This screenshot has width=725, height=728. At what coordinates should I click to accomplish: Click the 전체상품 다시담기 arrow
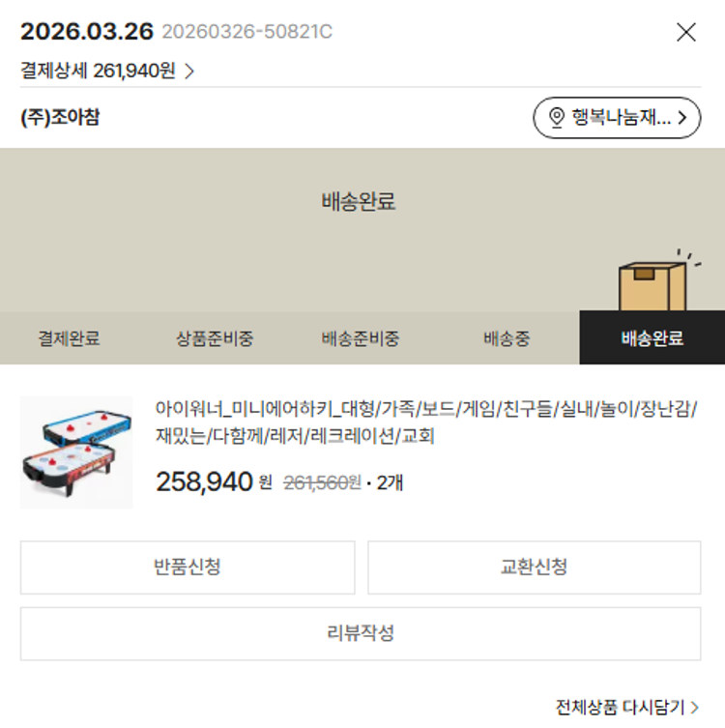[694, 707]
